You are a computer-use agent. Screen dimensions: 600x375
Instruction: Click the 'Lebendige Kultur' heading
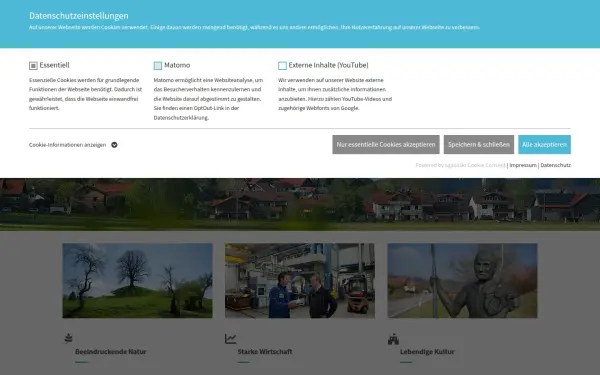click(427, 352)
